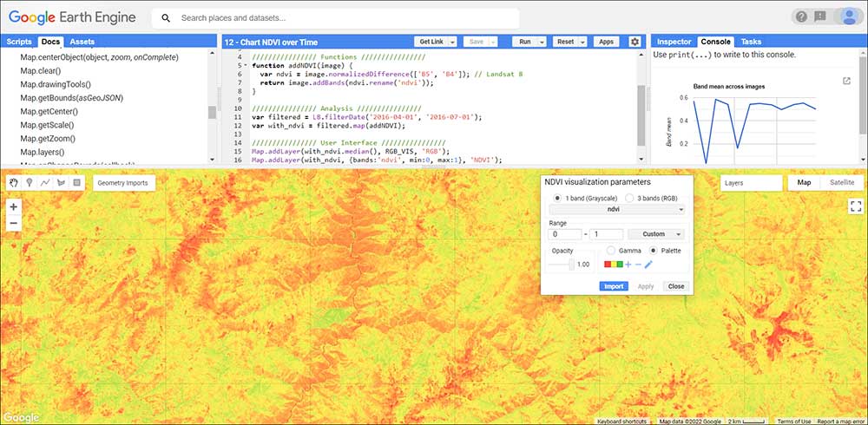
Task: Open the Layers panel on map
Action: coord(751,183)
